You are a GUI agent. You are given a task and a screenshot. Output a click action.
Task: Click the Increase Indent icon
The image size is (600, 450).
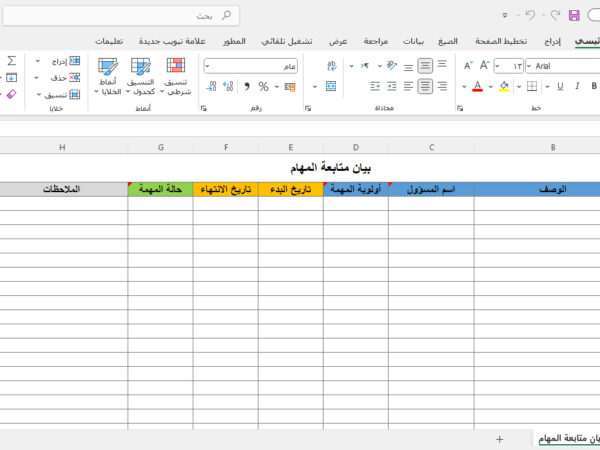375,86
